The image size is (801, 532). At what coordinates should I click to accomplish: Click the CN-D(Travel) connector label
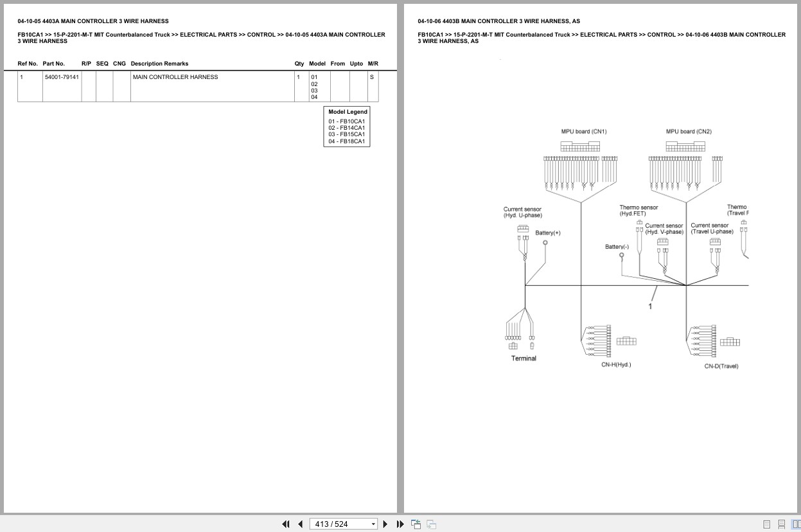click(721, 366)
